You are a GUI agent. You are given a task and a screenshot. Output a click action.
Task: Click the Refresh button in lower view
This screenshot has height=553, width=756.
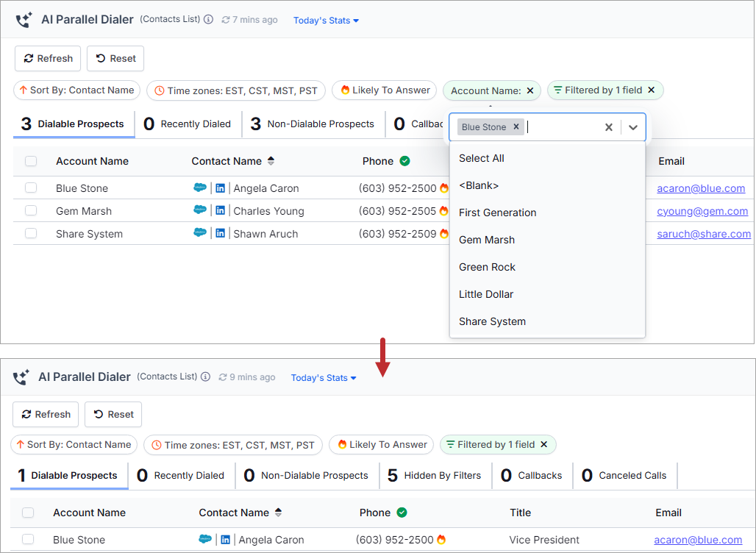[46, 414]
